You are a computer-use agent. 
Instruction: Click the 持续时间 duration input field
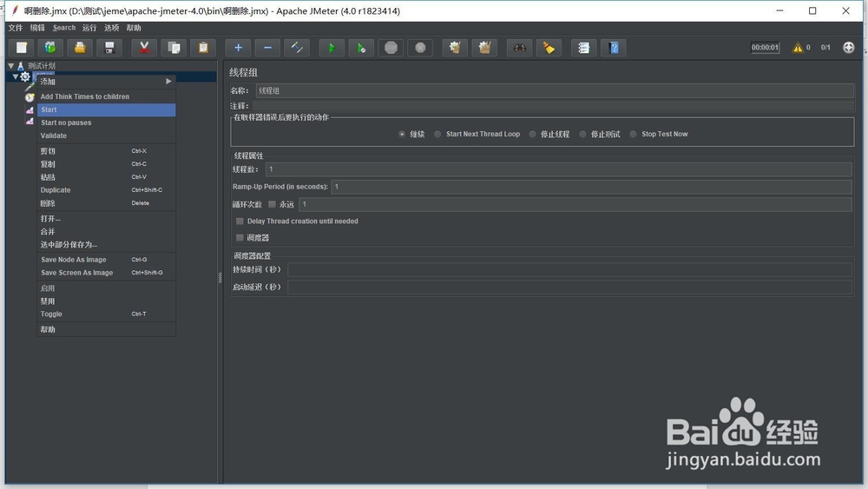569,270
